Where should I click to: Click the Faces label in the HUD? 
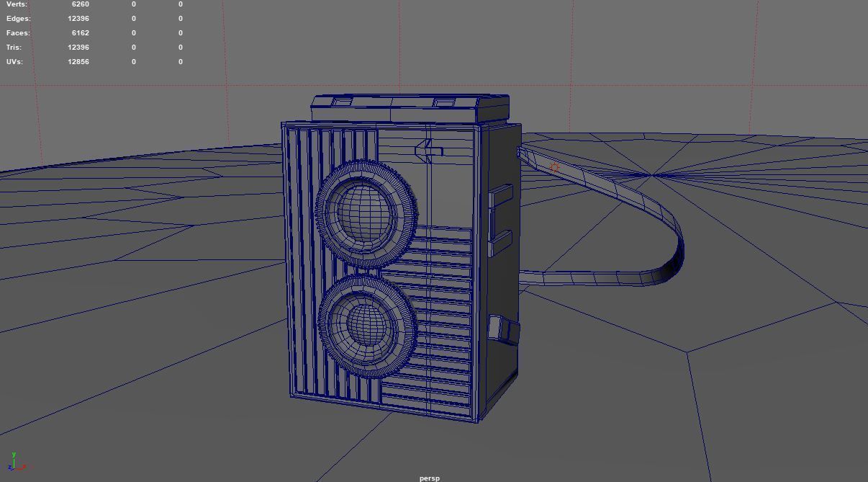point(18,33)
